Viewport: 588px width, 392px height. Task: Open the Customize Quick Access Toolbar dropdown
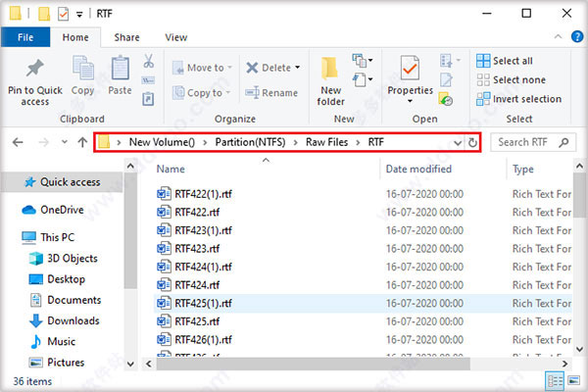tap(79, 15)
